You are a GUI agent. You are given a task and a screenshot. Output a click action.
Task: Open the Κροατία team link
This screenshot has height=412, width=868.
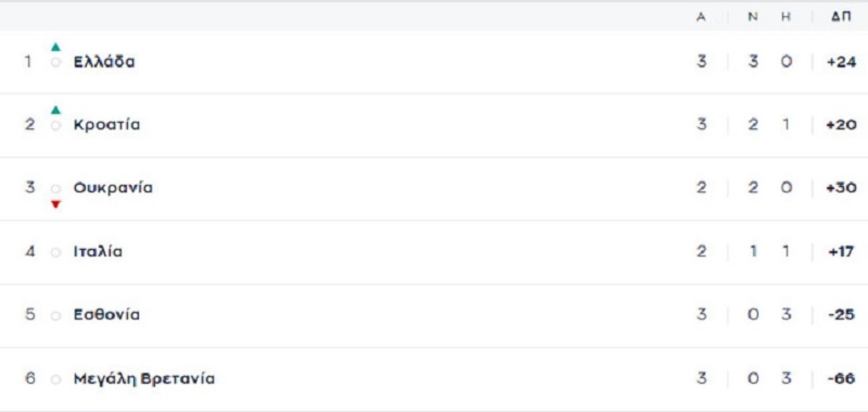pyautogui.click(x=107, y=125)
